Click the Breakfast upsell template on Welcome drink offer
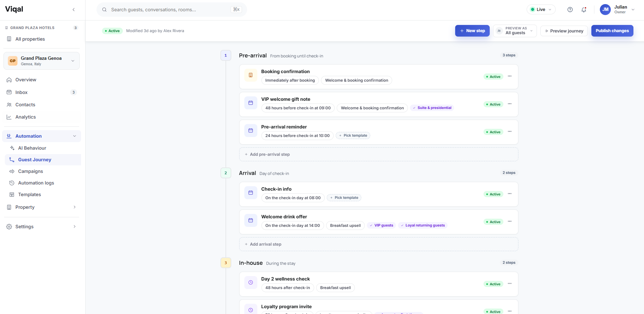The height and width of the screenshot is (314, 644). tap(345, 226)
